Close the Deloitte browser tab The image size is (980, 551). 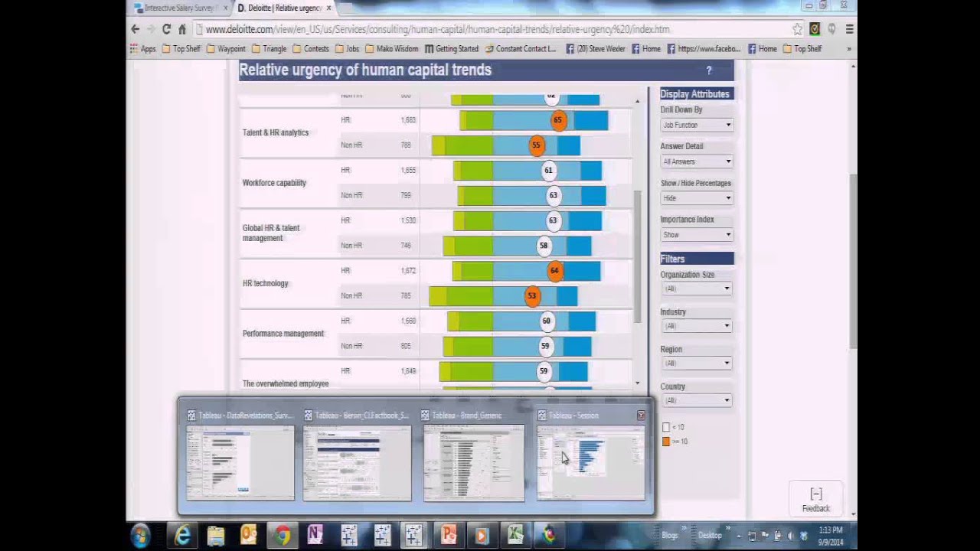click(329, 8)
